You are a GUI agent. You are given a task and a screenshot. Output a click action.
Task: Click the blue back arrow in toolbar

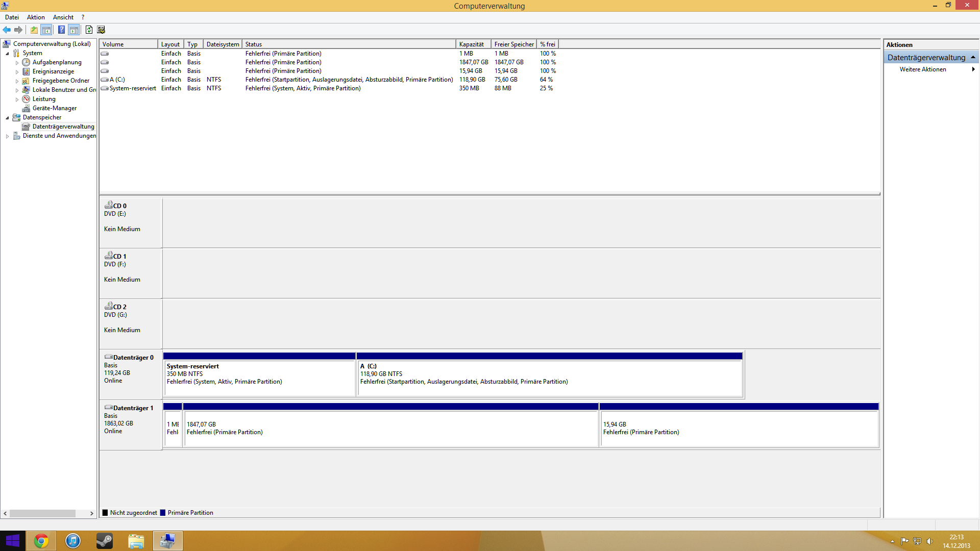click(x=7, y=30)
